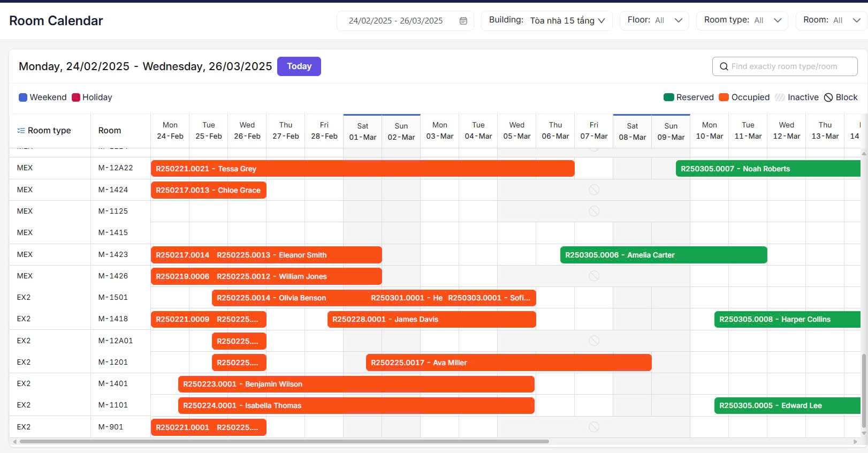This screenshot has height=453, width=868.
Task: Open reservation R250305.0005 - Edward Lee
Action: (x=787, y=405)
